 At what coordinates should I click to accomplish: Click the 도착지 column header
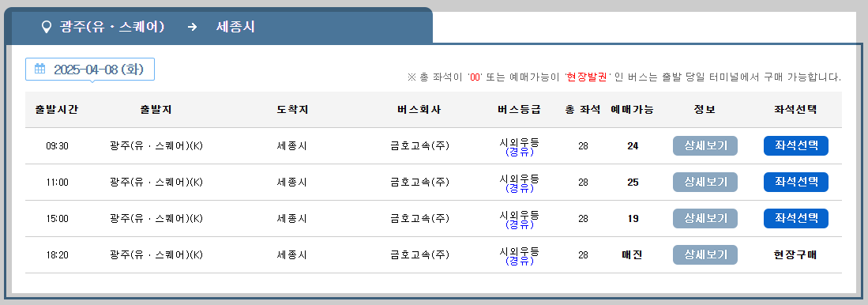292,110
